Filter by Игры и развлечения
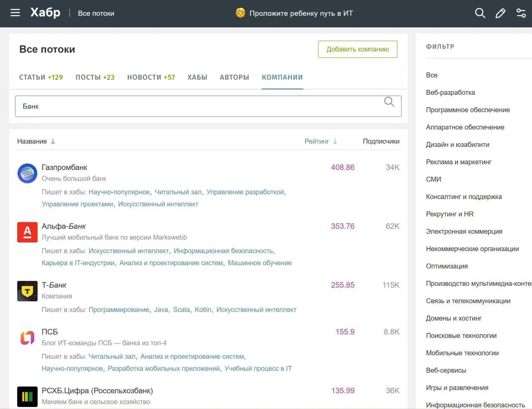 (x=457, y=388)
